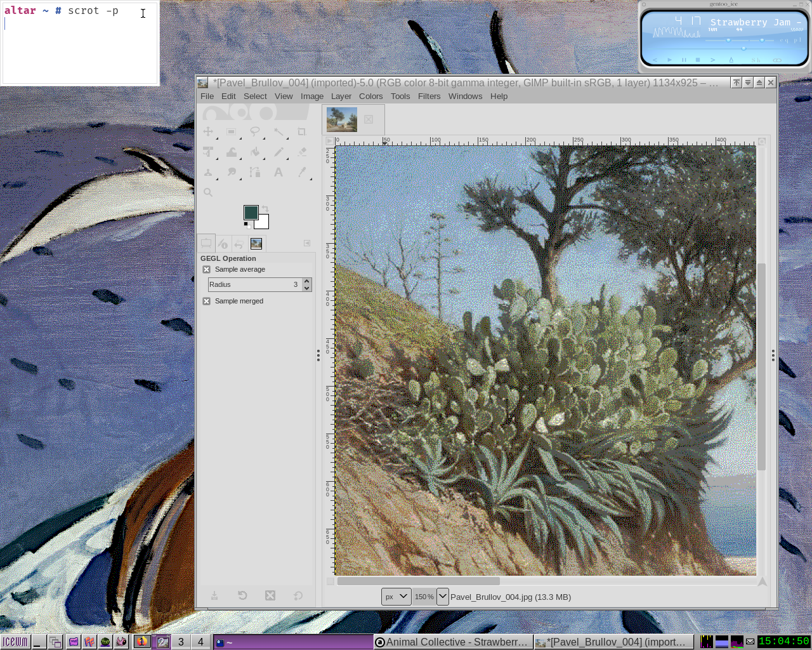The height and width of the screenshot is (650, 812).
Task: Decrease the Radius with the down arrow
Action: pos(307,288)
